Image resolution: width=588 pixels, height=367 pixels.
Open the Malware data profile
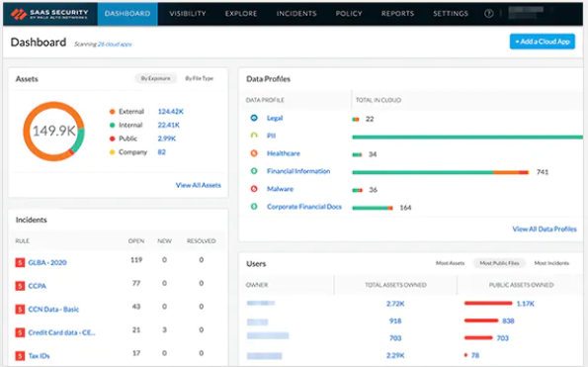280,189
